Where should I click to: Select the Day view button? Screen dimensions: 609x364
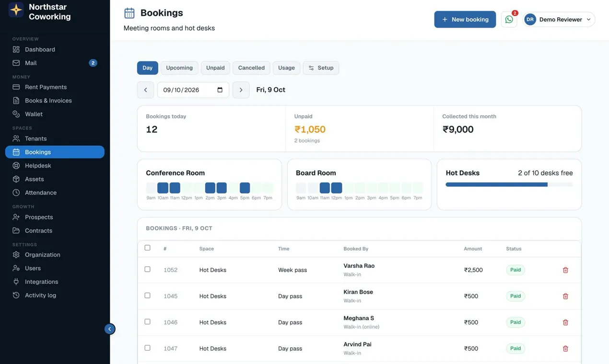point(147,68)
